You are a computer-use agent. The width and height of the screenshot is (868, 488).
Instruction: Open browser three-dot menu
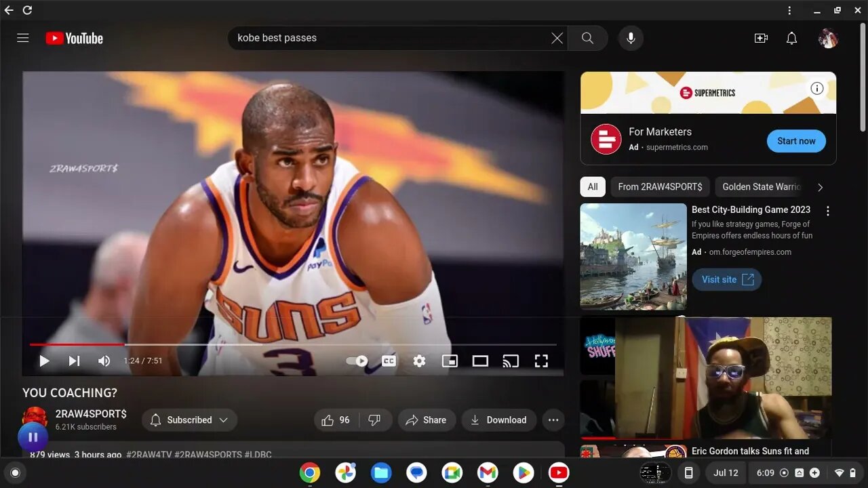pyautogui.click(x=789, y=10)
